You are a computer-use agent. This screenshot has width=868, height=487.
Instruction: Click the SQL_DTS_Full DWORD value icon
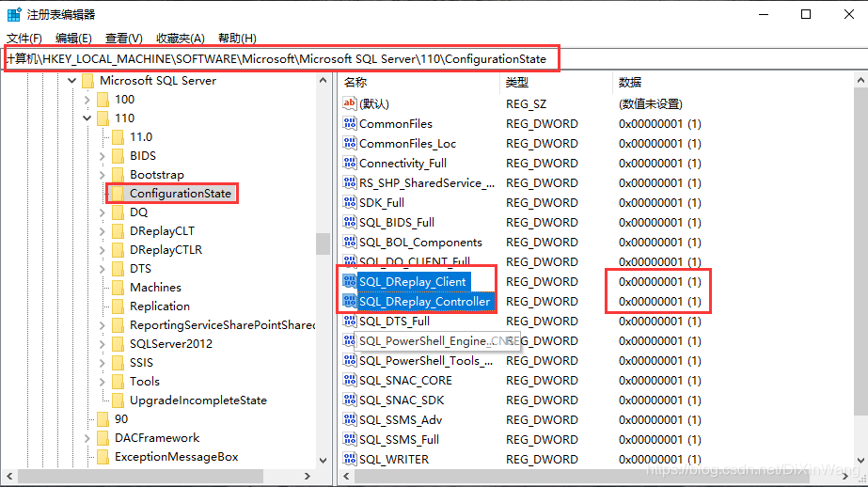tap(349, 321)
